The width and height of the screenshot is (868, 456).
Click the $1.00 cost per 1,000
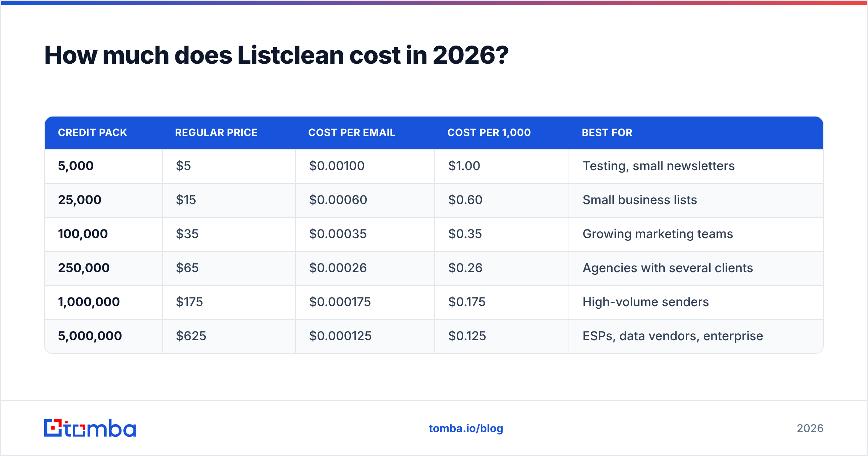click(464, 166)
